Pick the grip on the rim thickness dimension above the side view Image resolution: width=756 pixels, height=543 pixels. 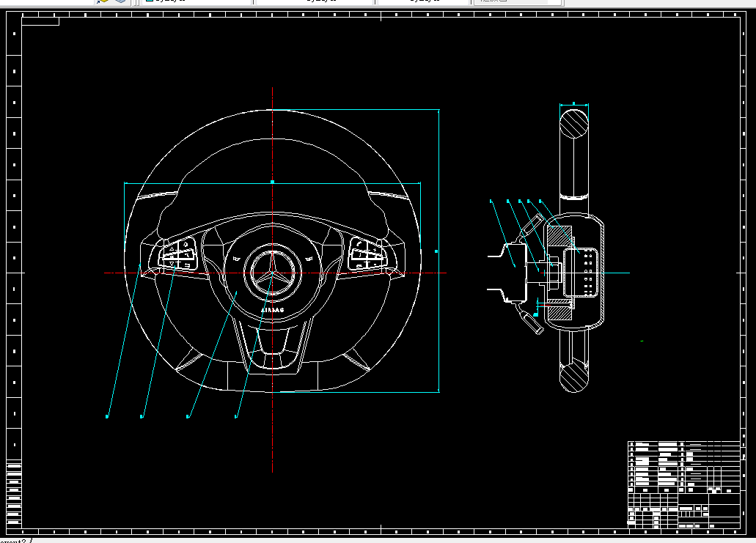coord(573,103)
